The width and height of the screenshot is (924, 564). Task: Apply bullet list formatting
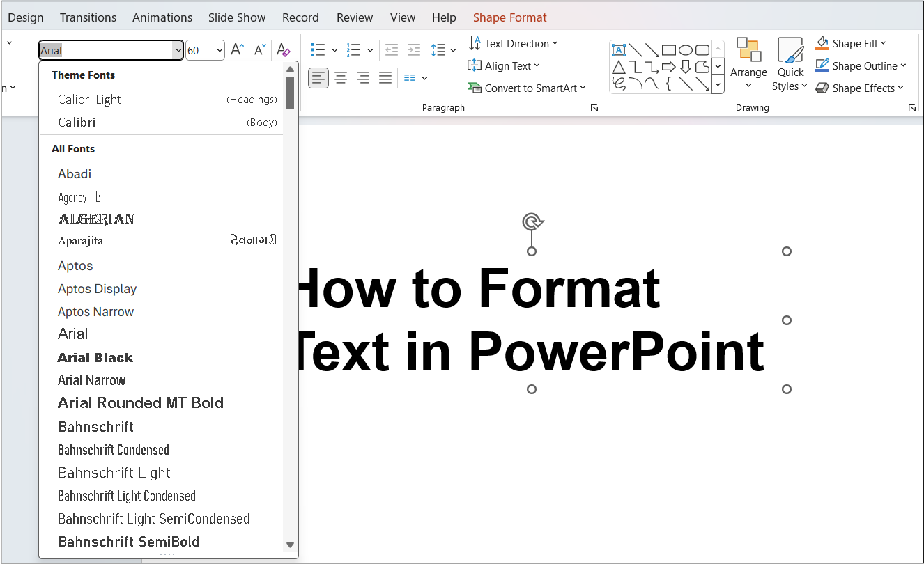tap(318, 50)
